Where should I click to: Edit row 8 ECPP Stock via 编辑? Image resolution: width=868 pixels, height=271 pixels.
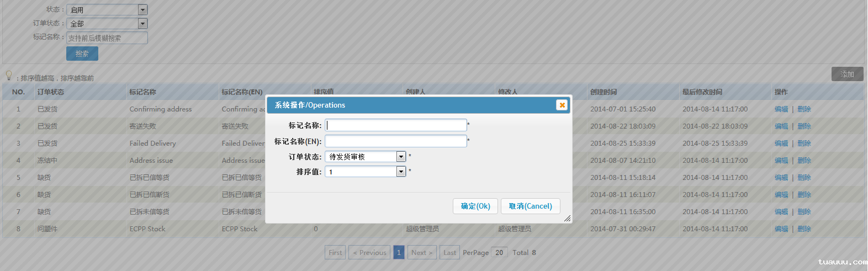coord(781,229)
